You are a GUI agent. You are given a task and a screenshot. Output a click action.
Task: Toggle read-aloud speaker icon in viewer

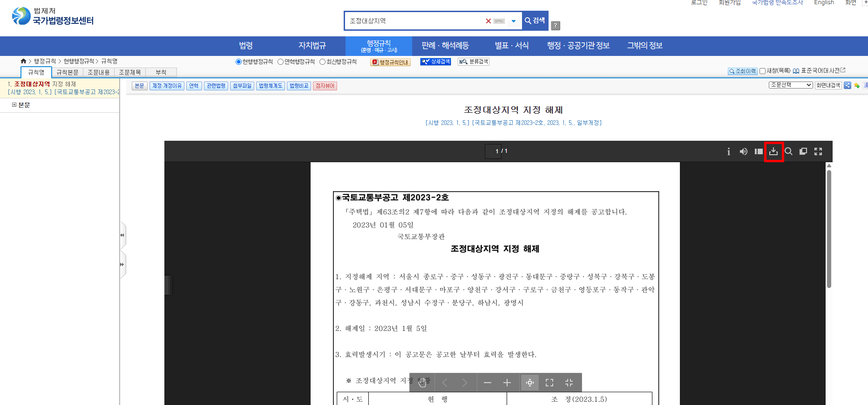click(x=744, y=151)
